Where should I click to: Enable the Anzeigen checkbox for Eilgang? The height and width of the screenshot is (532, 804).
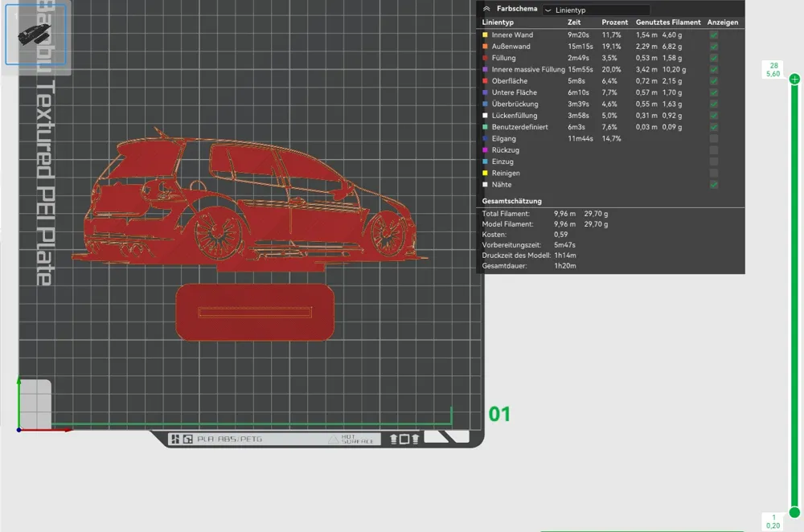click(x=712, y=138)
